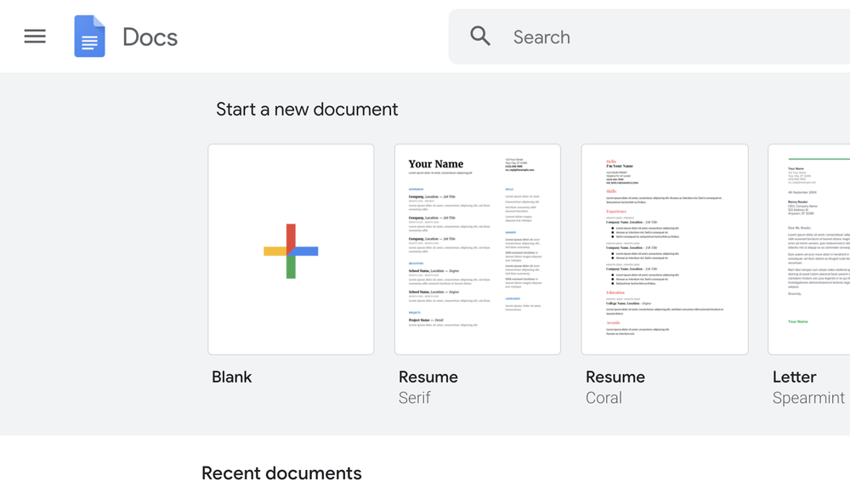The height and width of the screenshot is (504, 850).
Task: Select the Spearmint subtitle text
Action: click(x=808, y=398)
